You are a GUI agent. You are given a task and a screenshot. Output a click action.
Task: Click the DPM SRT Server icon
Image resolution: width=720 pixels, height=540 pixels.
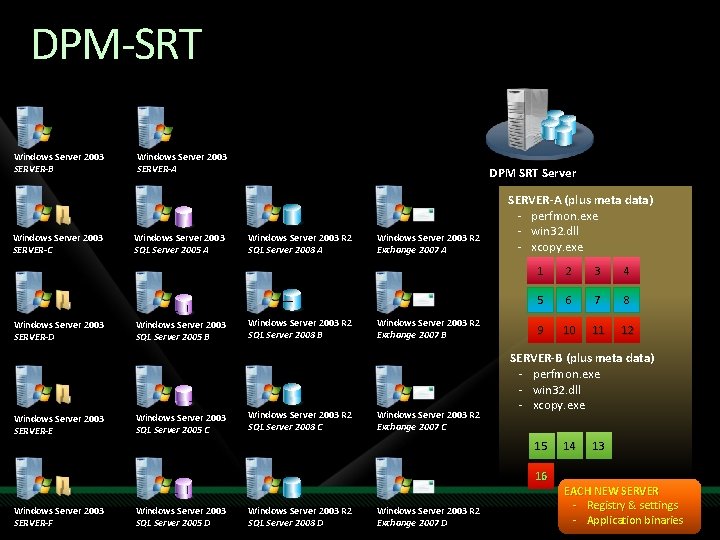(540, 123)
